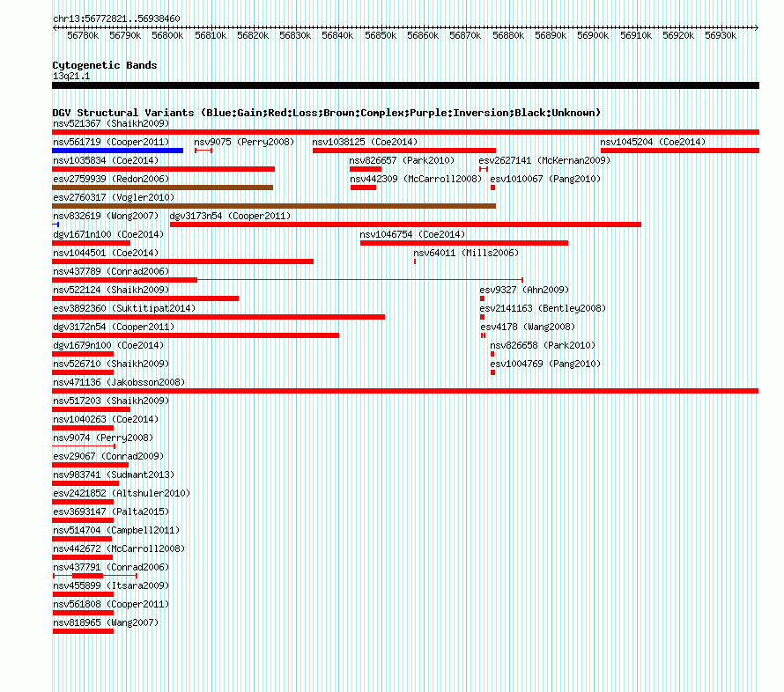Open the esv3892360 (Suktitipat2014) label
Viewport: 784px width, 692px height.
pyautogui.click(x=124, y=308)
